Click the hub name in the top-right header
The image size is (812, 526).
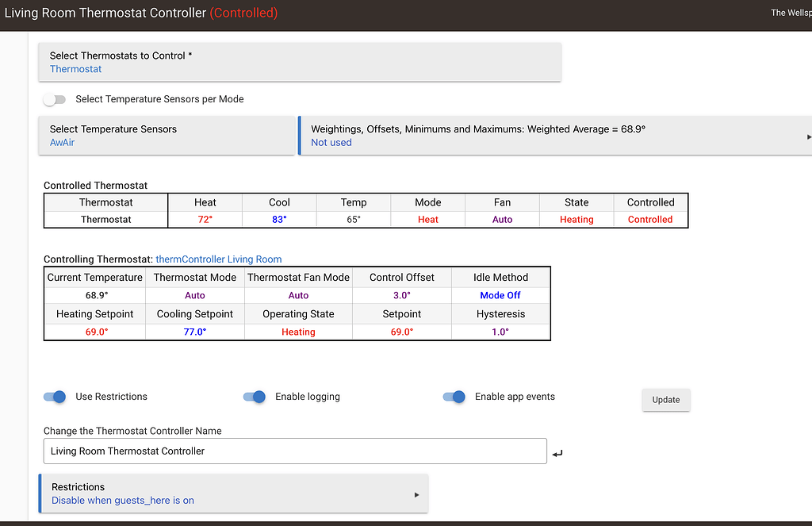[x=791, y=13]
